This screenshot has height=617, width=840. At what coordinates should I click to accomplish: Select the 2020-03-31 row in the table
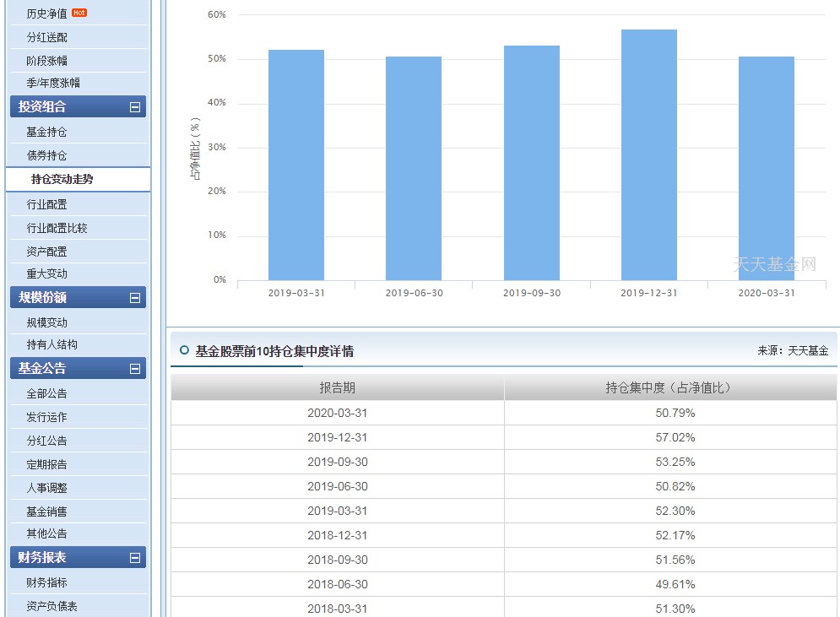502,413
